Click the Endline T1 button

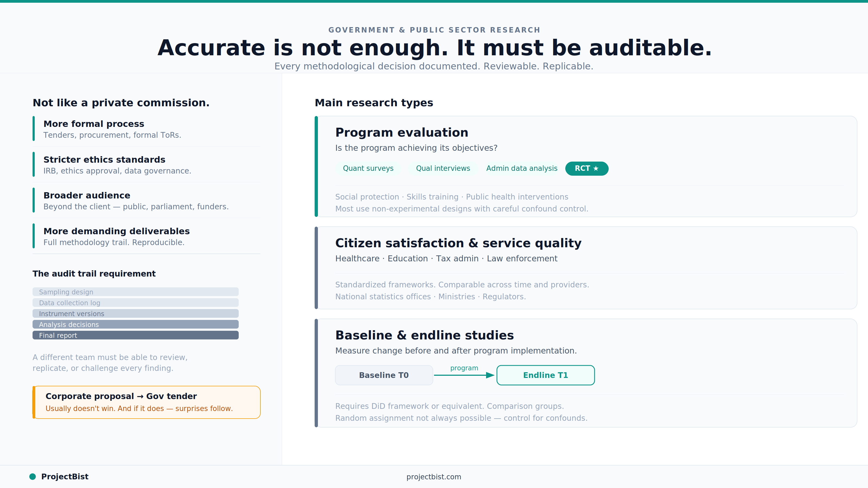click(x=545, y=375)
